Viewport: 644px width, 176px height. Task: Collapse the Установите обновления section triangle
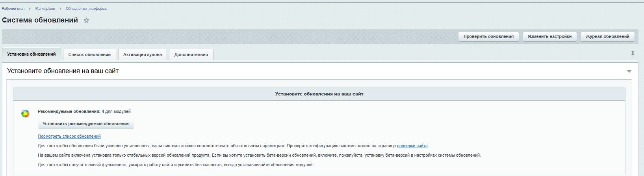[629, 71]
